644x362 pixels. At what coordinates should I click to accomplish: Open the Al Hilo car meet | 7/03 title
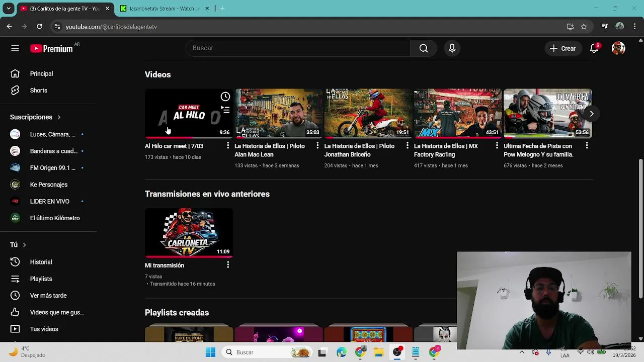pyautogui.click(x=174, y=146)
